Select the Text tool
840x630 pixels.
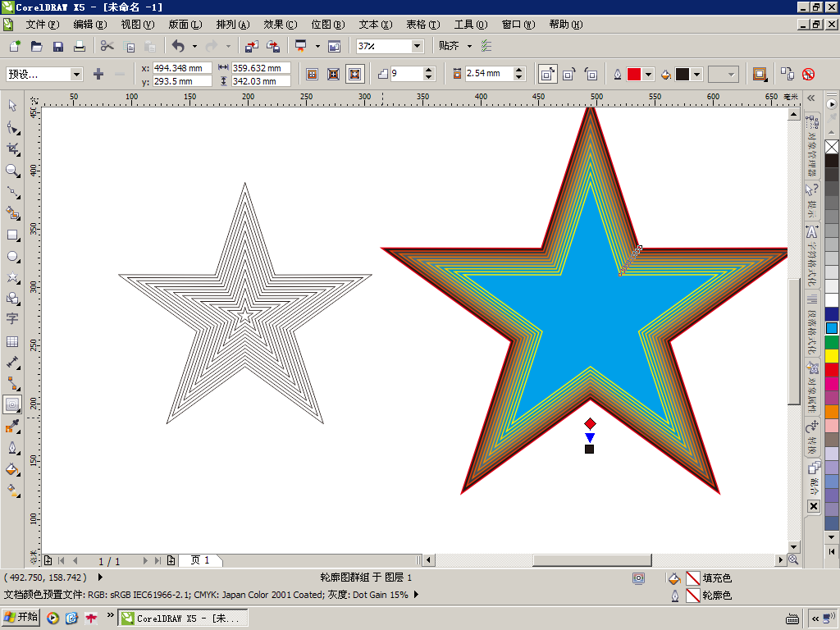pyautogui.click(x=12, y=319)
